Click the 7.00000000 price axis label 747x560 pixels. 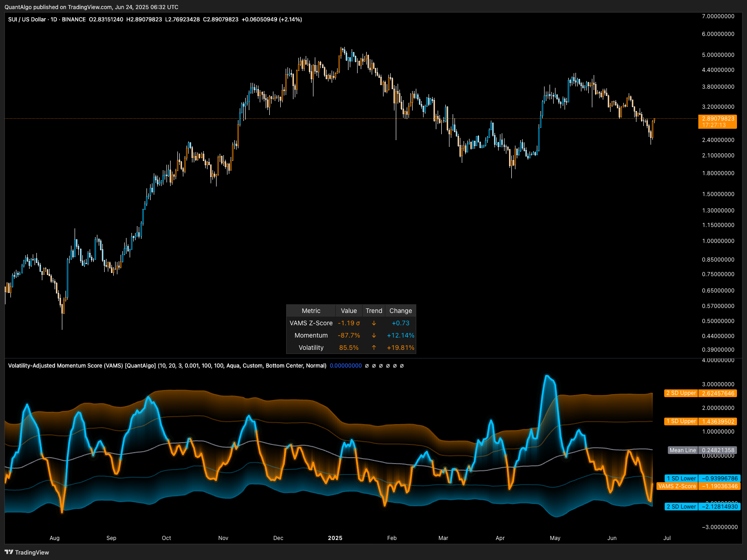(718, 16)
